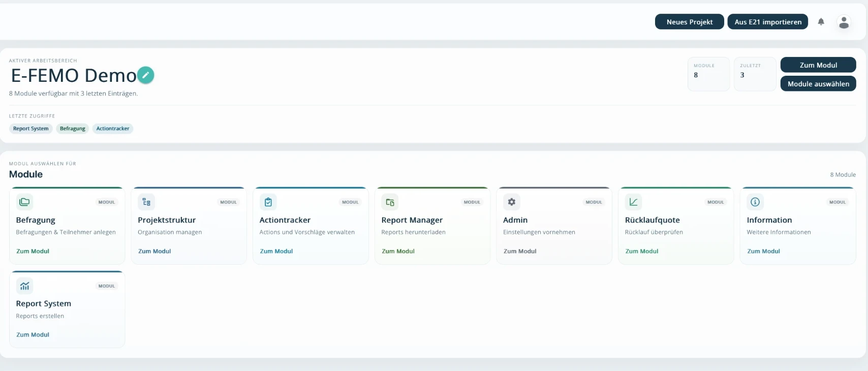
Task: Open the user profile avatar
Action: point(844,22)
